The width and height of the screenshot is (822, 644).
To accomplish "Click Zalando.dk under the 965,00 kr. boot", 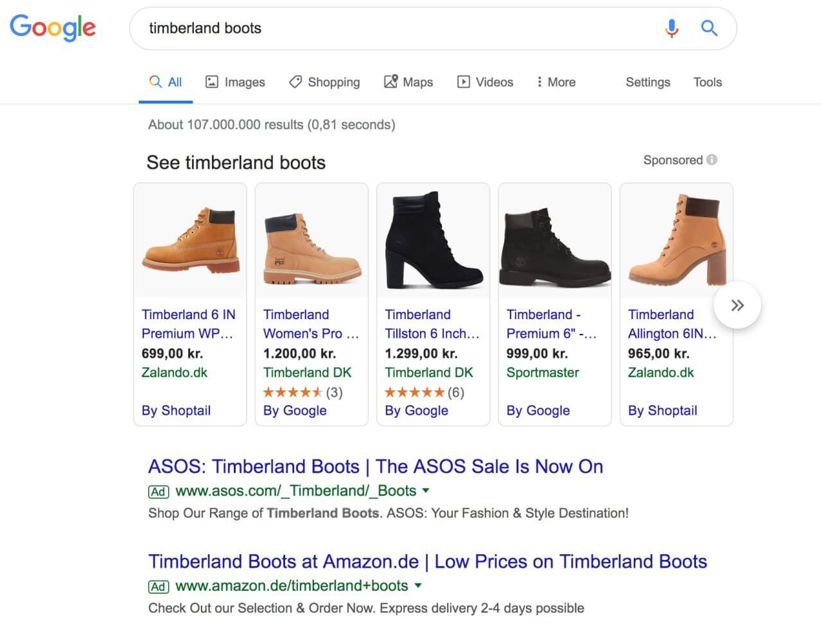I will click(x=661, y=372).
